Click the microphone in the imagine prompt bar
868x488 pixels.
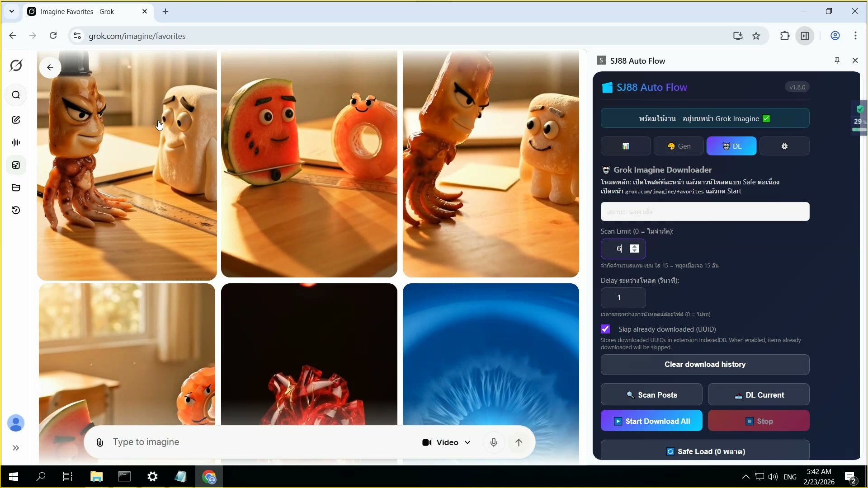494,442
